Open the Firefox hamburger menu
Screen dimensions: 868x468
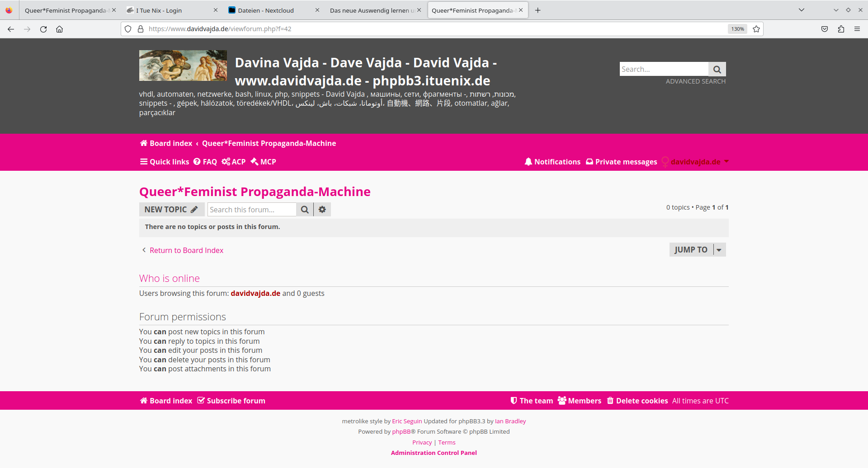pyautogui.click(x=857, y=29)
